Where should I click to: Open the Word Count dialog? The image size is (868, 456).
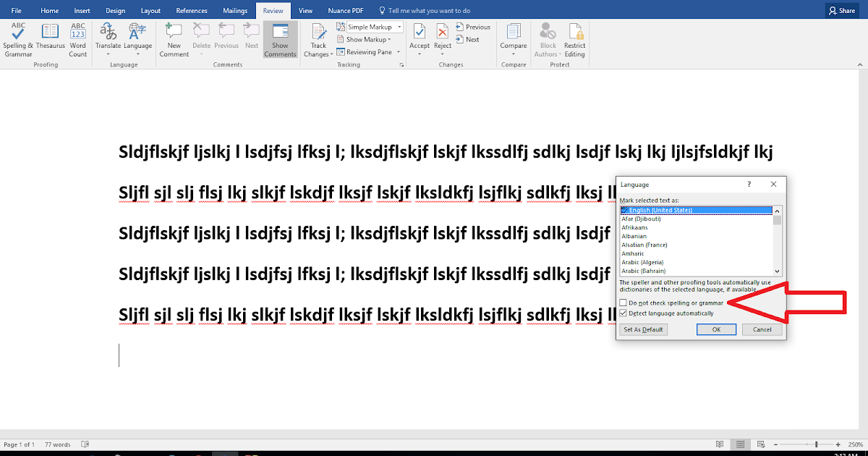point(77,40)
